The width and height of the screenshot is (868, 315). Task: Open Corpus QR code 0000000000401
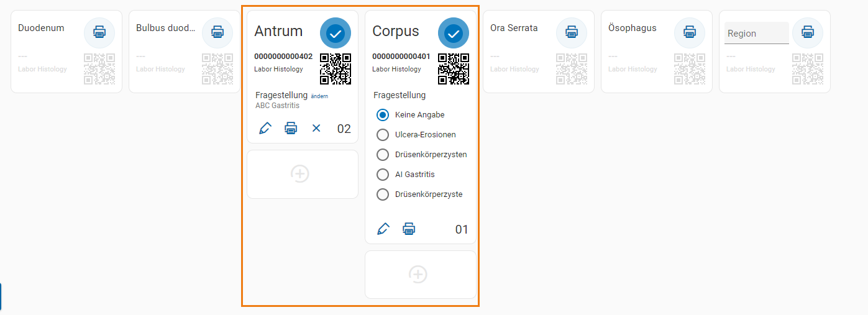454,69
